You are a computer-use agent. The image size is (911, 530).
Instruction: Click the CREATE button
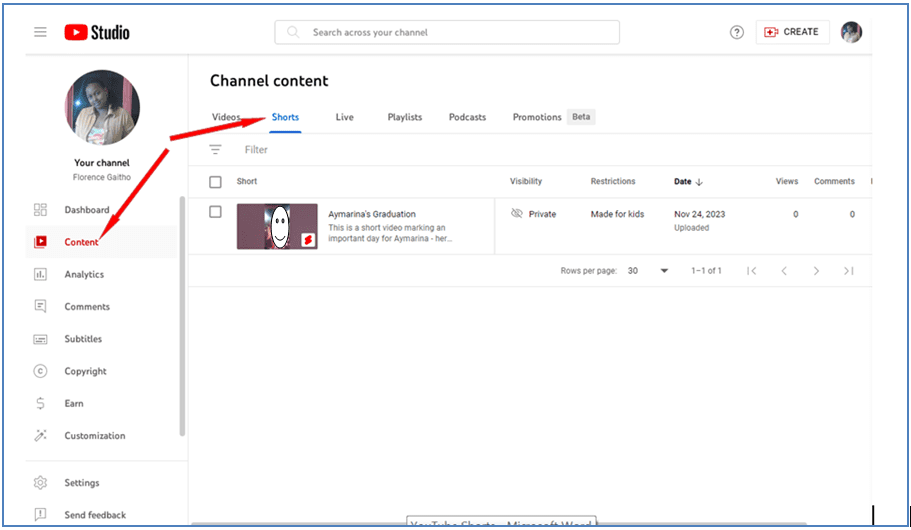[792, 32]
